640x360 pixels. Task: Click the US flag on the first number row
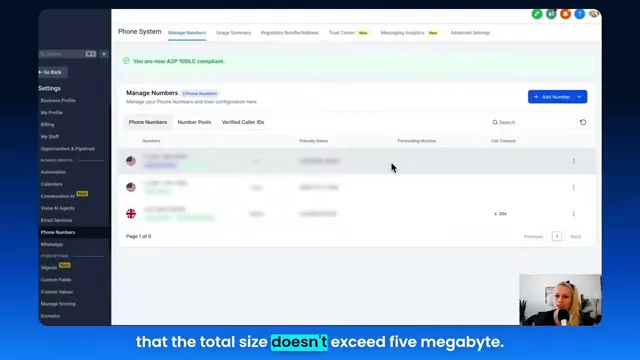click(131, 161)
